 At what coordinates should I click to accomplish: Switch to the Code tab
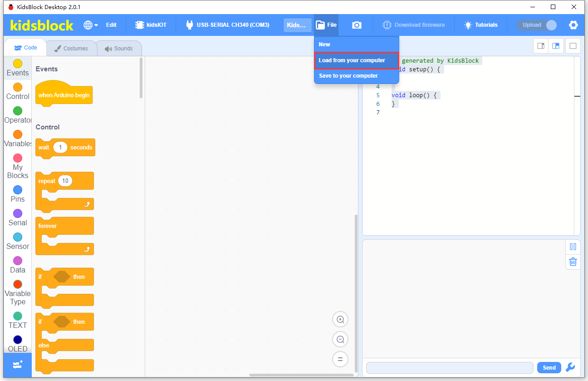tap(25, 48)
